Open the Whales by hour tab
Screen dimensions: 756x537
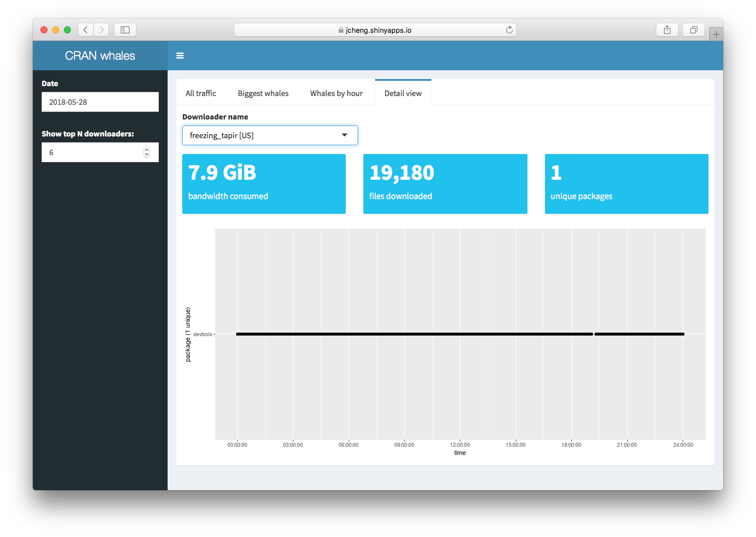(336, 93)
